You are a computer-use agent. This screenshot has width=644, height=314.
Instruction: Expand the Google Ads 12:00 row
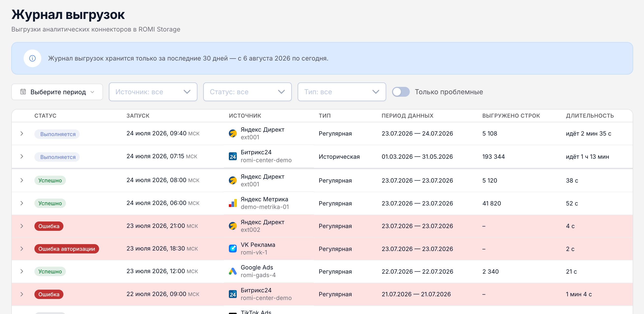pyautogui.click(x=22, y=271)
